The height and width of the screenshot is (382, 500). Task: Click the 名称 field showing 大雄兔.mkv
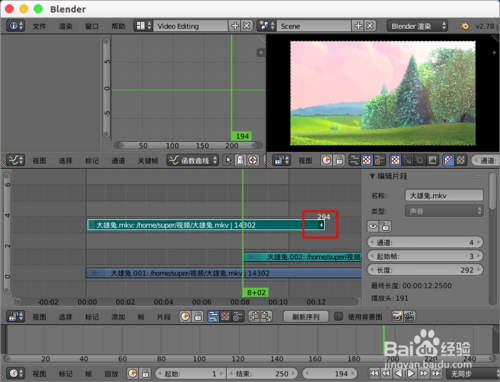tap(444, 196)
